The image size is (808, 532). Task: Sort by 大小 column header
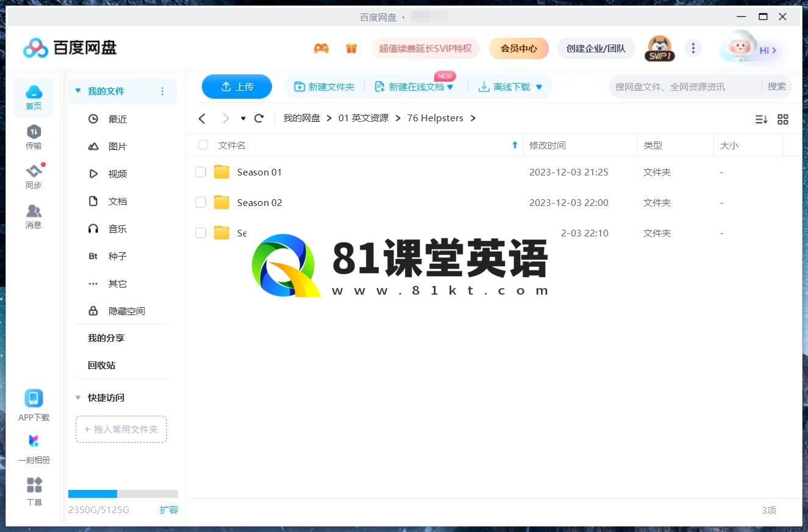click(x=729, y=145)
